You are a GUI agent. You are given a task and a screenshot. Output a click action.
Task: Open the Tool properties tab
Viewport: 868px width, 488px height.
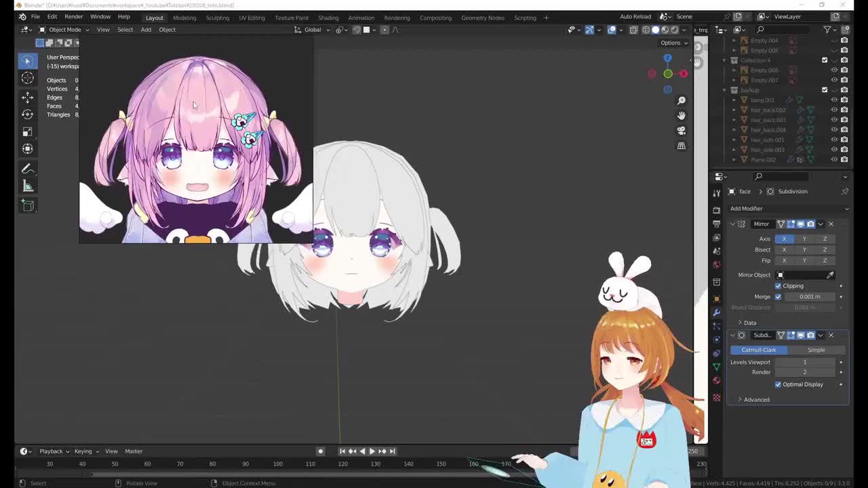[717, 194]
